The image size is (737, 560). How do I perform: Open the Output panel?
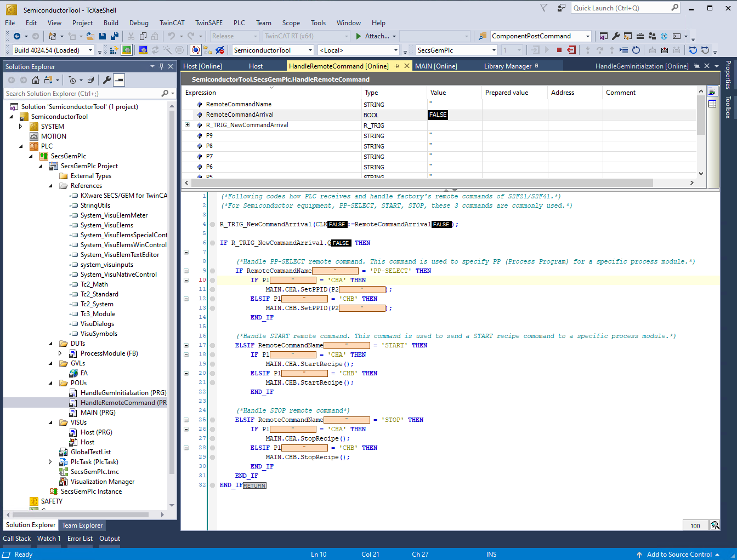(110, 539)
